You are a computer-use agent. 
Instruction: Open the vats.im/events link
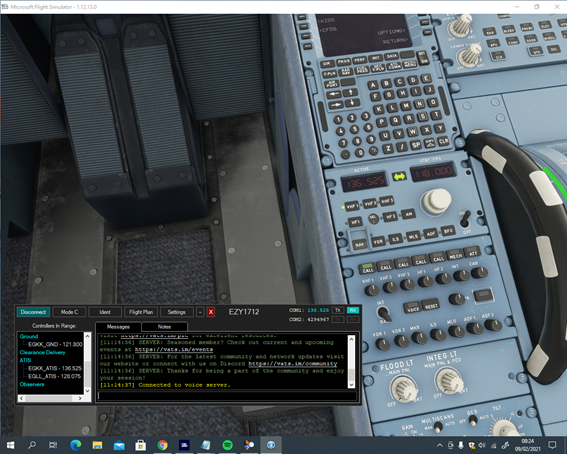coord(174,350)
